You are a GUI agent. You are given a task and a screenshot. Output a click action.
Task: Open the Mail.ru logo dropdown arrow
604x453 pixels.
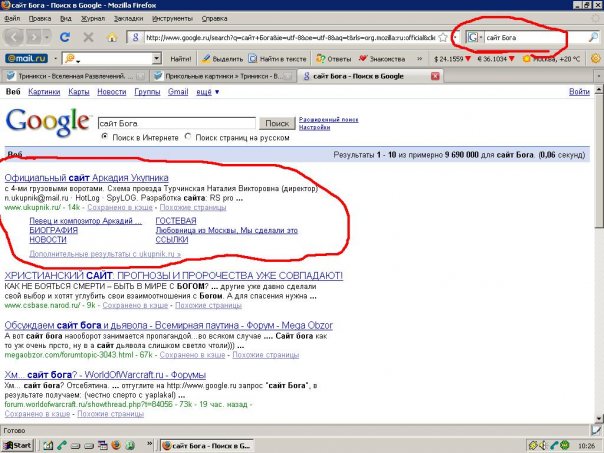55,59
